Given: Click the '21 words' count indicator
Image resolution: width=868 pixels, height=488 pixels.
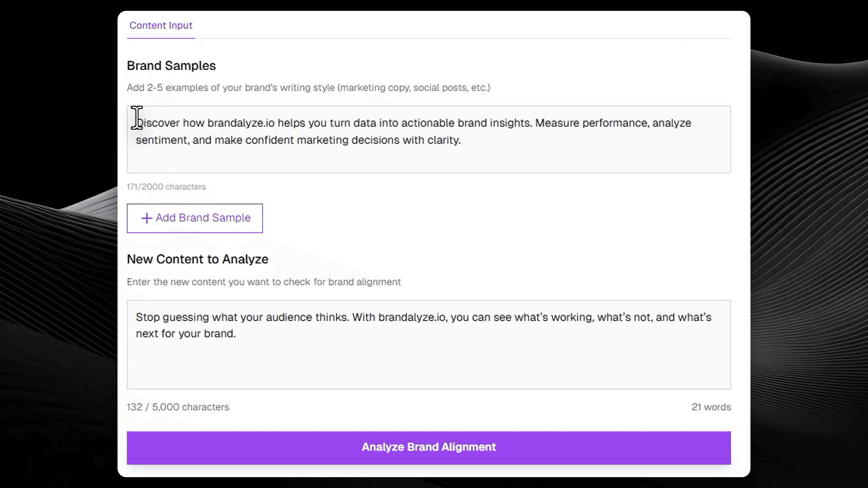Looking at the screenshot, I should [x=711, y=407].
